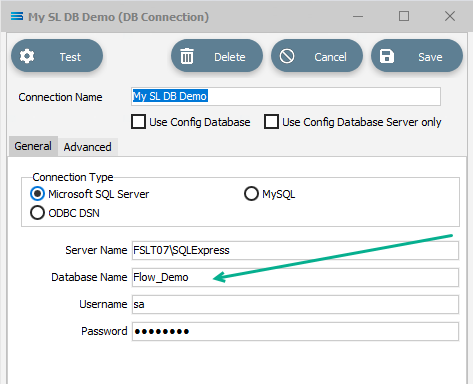Tick Use Config Database Server only
The width and height of the screenshot is (473, 384).
click(271, 122)
